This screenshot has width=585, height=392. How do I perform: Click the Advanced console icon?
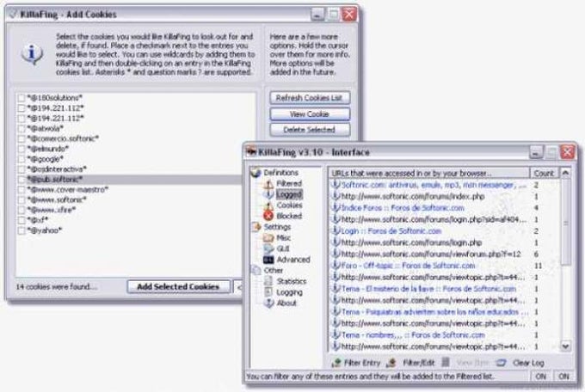pyautogui.click(x=268, y=260)
